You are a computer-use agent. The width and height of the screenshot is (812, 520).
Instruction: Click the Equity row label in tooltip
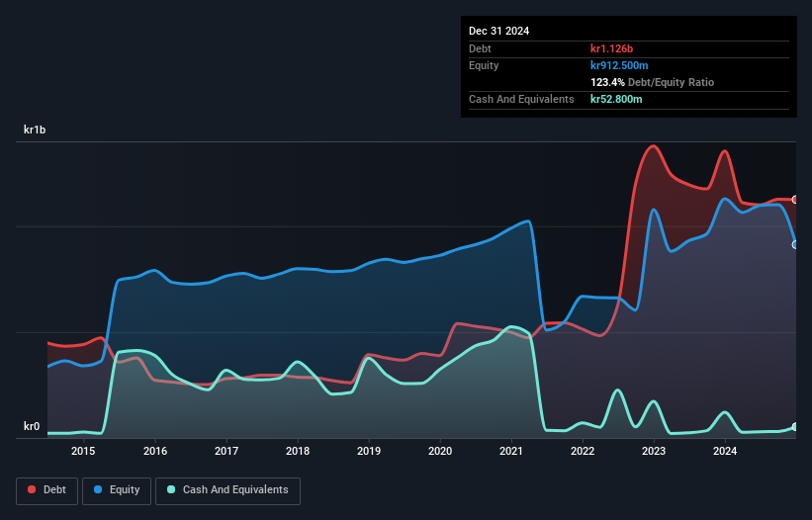[484, 65]
